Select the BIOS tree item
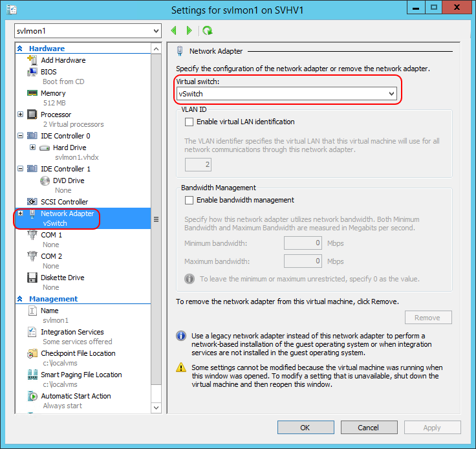Screen dimensions: 476x449 (49, 72)
